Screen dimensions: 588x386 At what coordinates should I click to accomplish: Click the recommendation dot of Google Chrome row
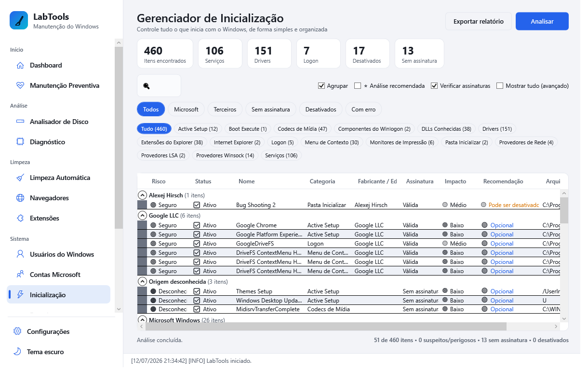484,225
